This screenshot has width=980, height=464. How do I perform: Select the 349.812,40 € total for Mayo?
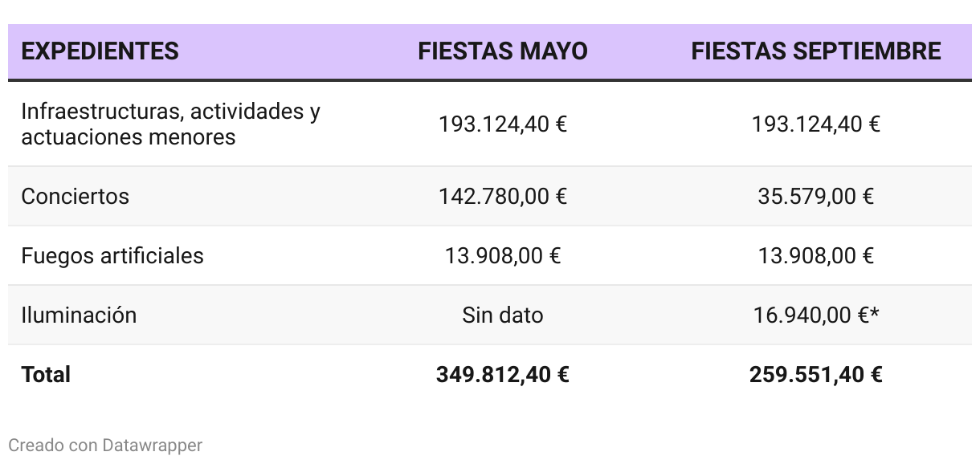pyautogui.click(x=502, y=375)
